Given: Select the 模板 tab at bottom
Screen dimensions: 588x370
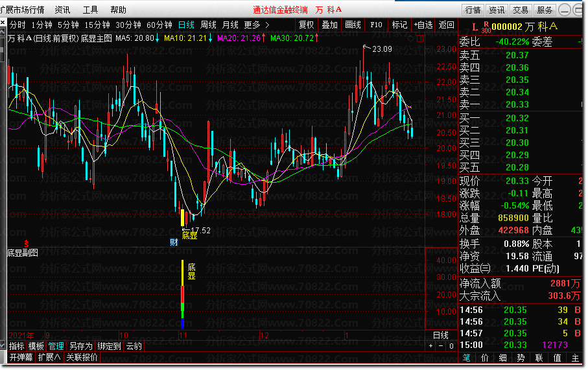Looking at the screenshot, I should click(x=36, y=346).
